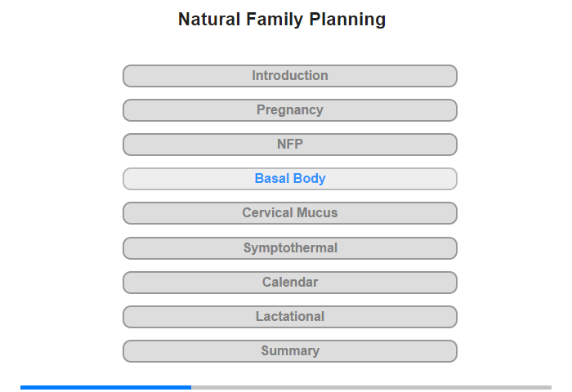This screenshot has width=572, height=392.
Task: Open the Cervical Mucus section
Action: point(290,213)
